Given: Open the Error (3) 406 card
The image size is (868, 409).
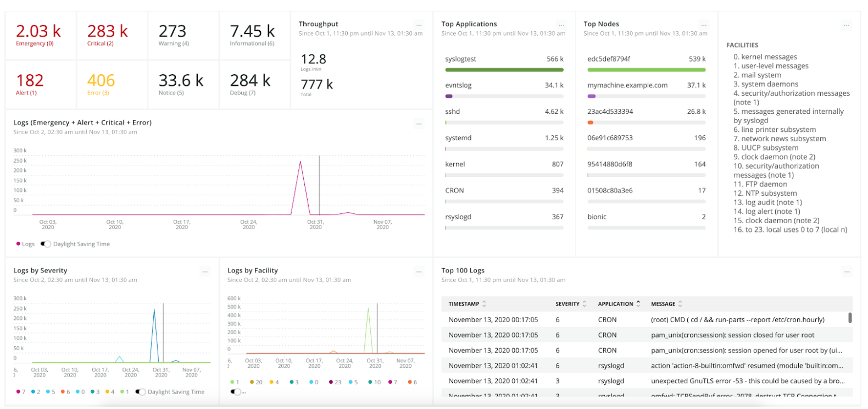Looking at the screenshot, I should 112,85.
